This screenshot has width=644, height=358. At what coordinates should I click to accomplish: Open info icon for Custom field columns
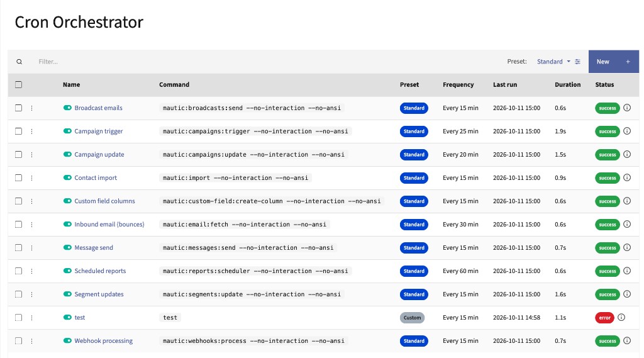coord(627,201)
